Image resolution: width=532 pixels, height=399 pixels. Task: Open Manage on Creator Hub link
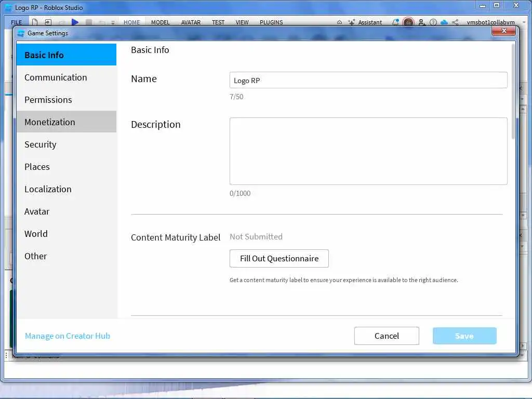68,336
